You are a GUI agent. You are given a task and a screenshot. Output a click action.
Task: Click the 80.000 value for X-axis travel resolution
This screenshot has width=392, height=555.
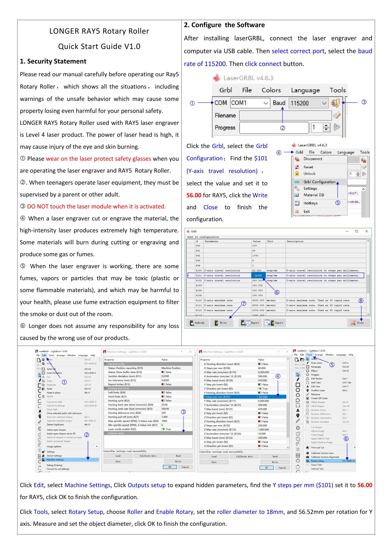point(257,270)
